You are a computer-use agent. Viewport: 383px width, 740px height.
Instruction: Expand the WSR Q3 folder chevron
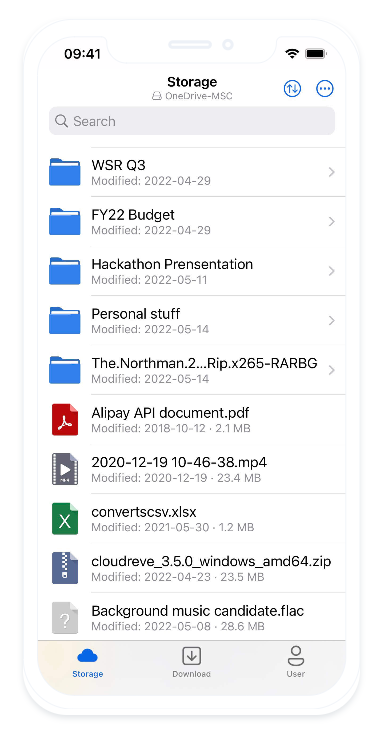[332, 172]
